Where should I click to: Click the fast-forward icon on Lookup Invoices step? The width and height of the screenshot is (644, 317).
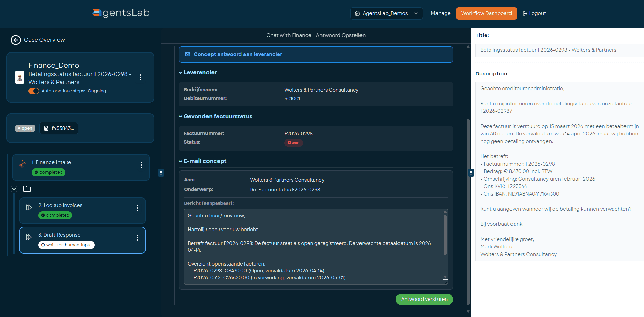(29, 208)
